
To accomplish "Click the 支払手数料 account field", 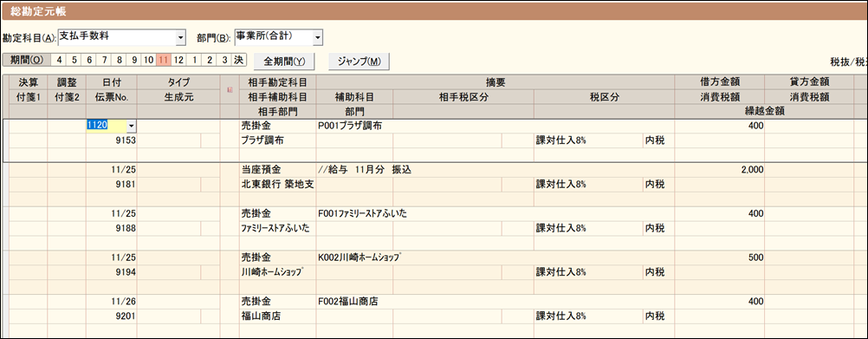I will click(116, 37).
